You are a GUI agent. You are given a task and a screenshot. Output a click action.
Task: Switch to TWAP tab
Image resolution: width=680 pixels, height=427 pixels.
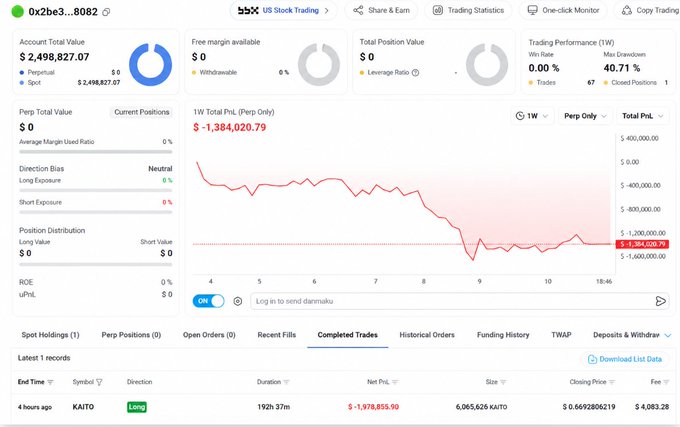point(561,335)
